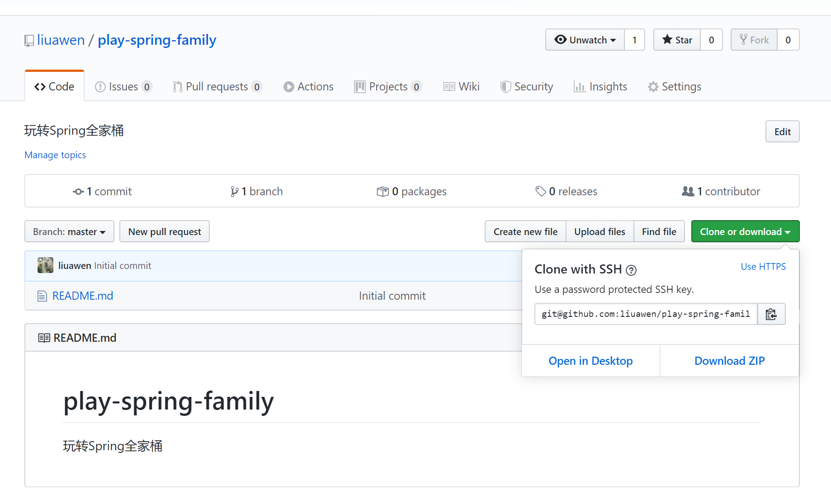831x504 pixels.
Task: Click the Initial commit message beside liuawen
Action: click(123, 266)
